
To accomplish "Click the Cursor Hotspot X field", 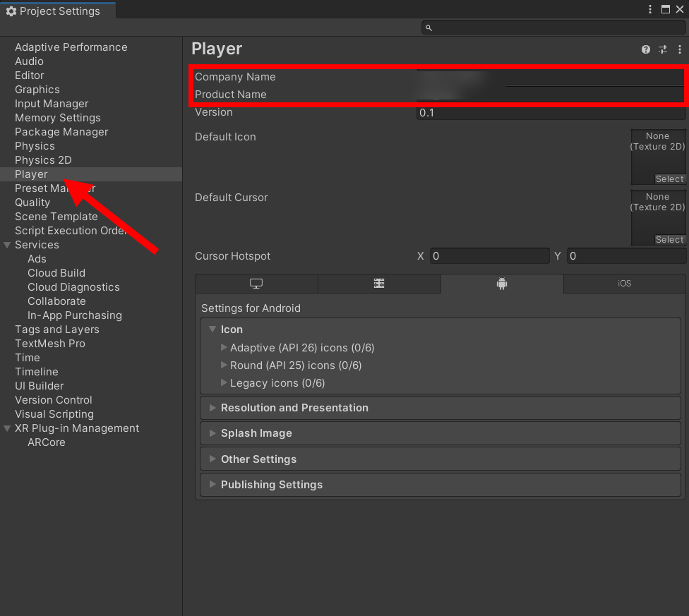I will point(489,256).
